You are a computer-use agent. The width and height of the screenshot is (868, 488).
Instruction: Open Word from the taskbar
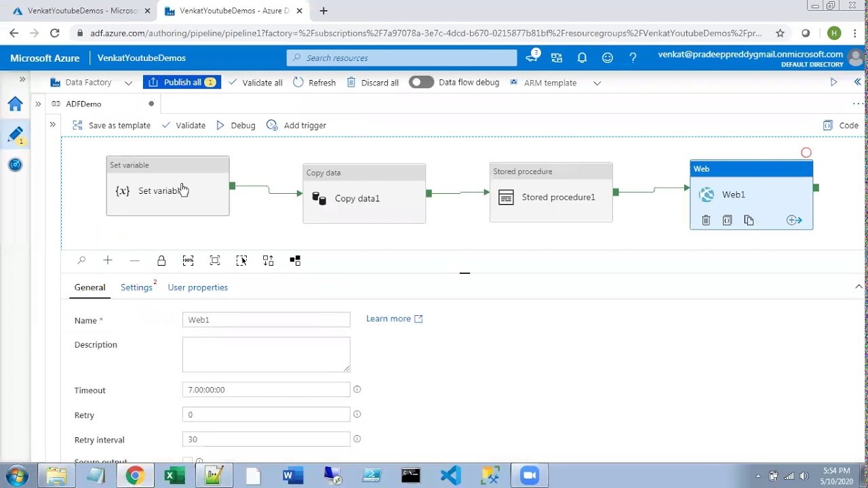click(x=292, y=475)
